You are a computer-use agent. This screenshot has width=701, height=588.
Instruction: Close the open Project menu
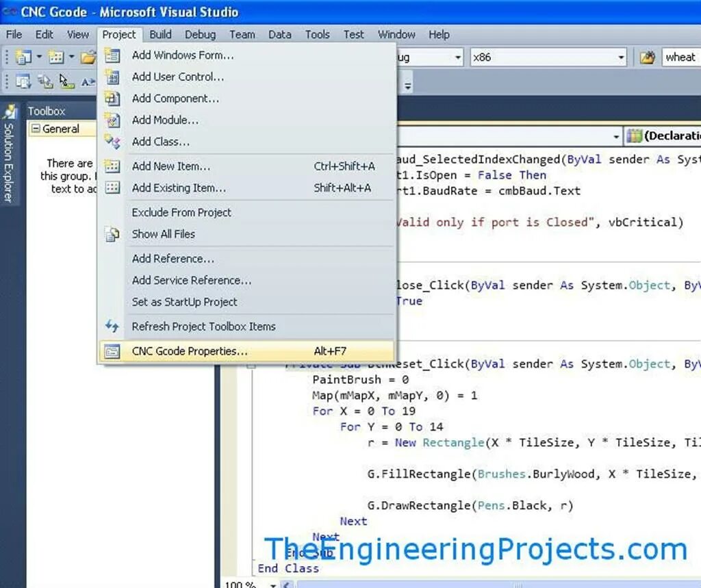tap(119, 34)
